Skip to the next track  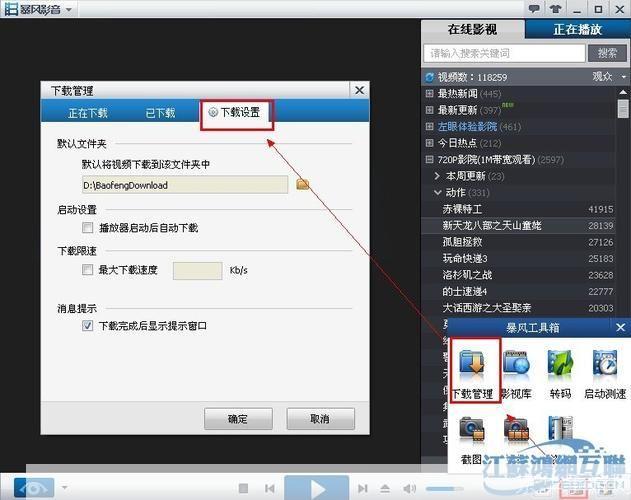pyautogui.click(x=363, y=488)
